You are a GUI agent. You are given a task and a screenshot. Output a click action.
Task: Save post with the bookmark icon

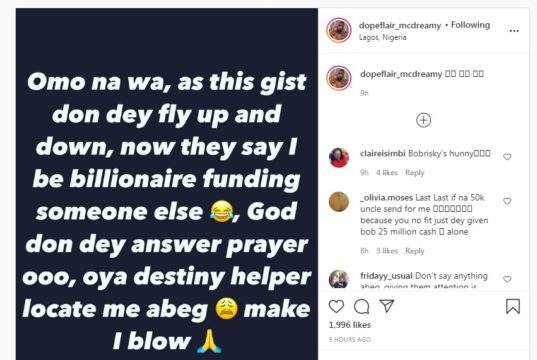pyautogui.click(x=513, y=306)
